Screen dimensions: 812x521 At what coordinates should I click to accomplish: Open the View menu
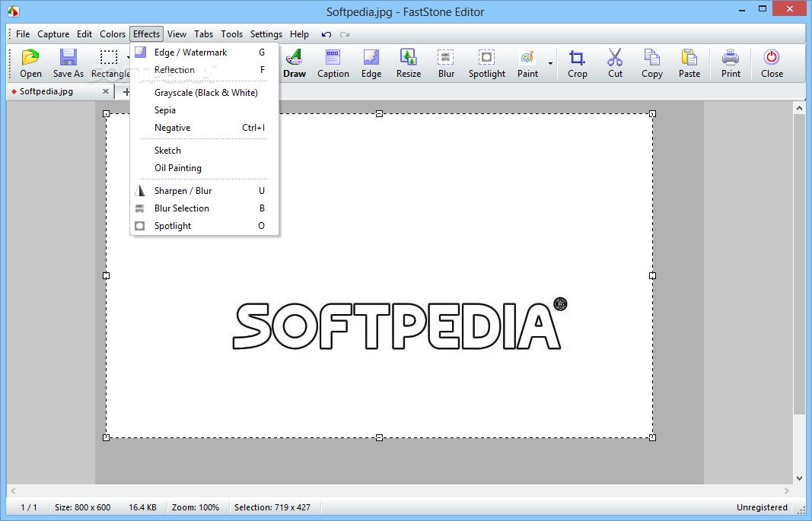click(x=177, y=34)
